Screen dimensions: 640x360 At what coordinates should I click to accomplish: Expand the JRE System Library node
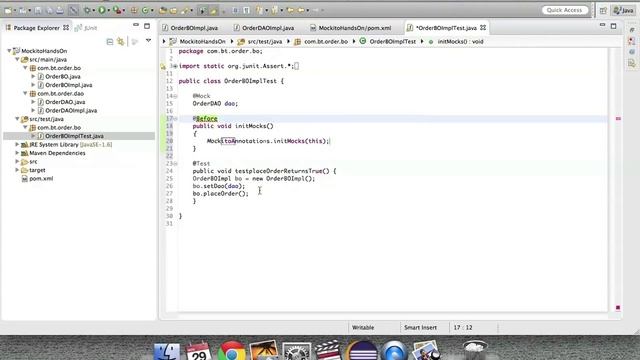tap(17, 144)
